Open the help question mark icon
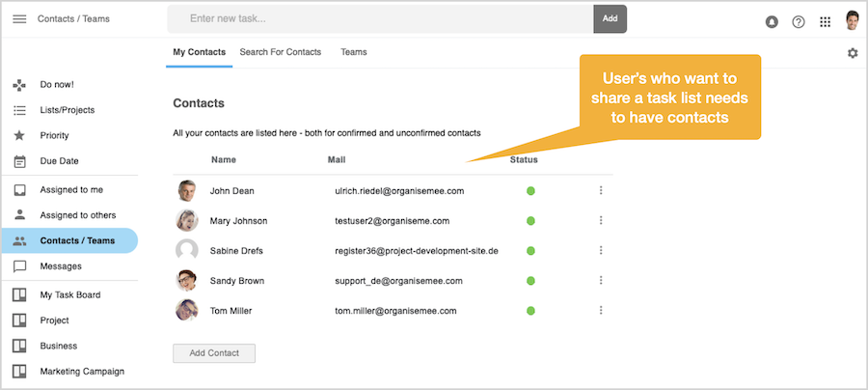This screenshot has height=390, width=868. pos(799,22)
